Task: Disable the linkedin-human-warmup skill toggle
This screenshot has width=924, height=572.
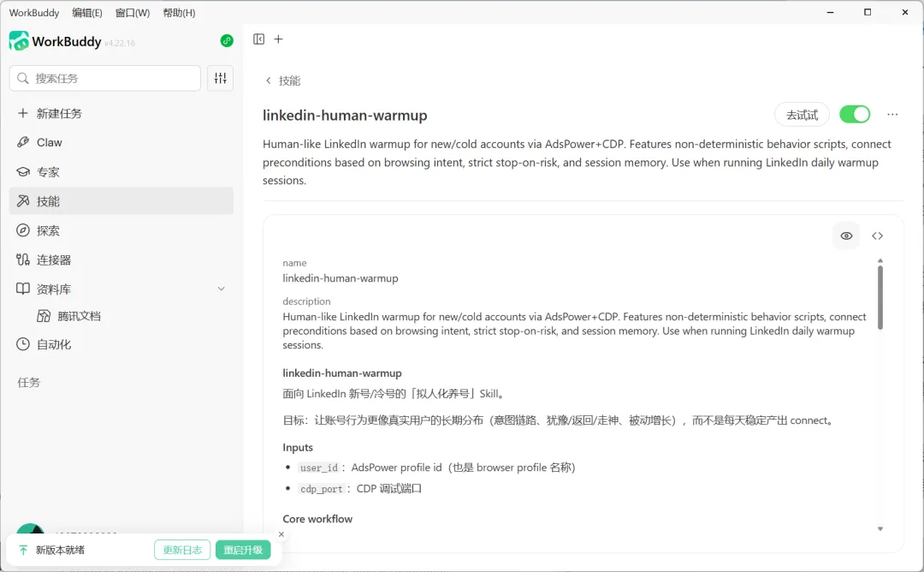Action: point(855,115)
